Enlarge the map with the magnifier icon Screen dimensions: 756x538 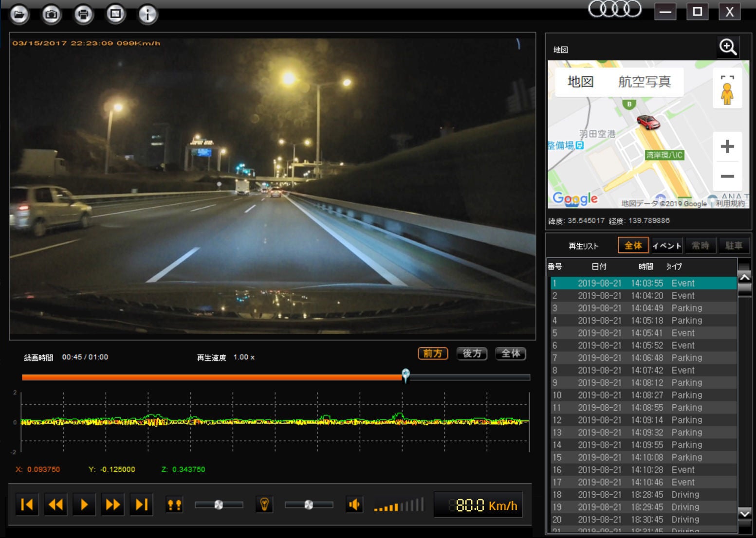[x=728, y=47]
